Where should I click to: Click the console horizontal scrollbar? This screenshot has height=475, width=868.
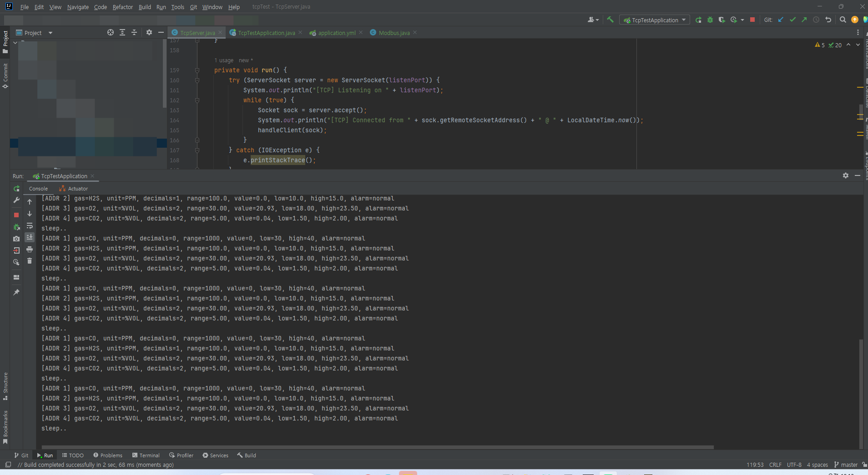[378, 447]
